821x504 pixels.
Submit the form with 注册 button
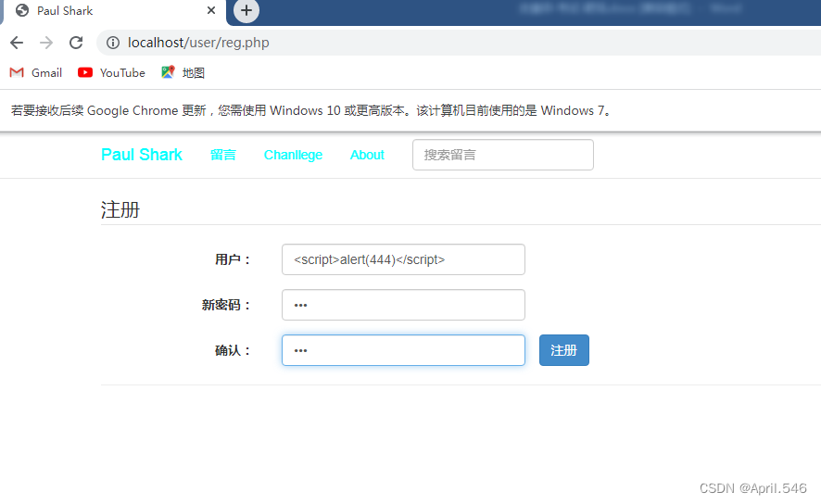pos(564,350)
